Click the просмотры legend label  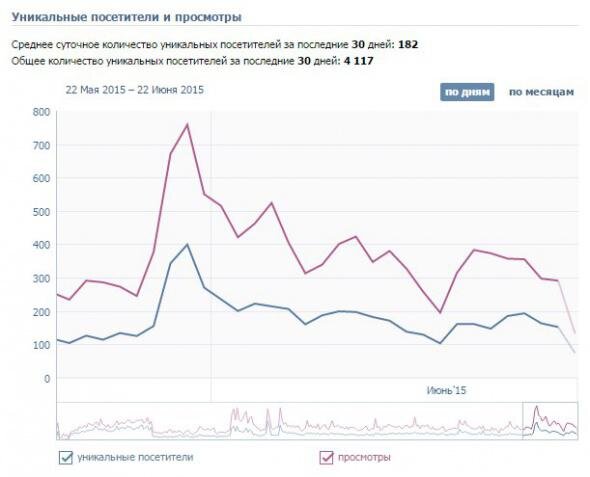tap(364, 457)
